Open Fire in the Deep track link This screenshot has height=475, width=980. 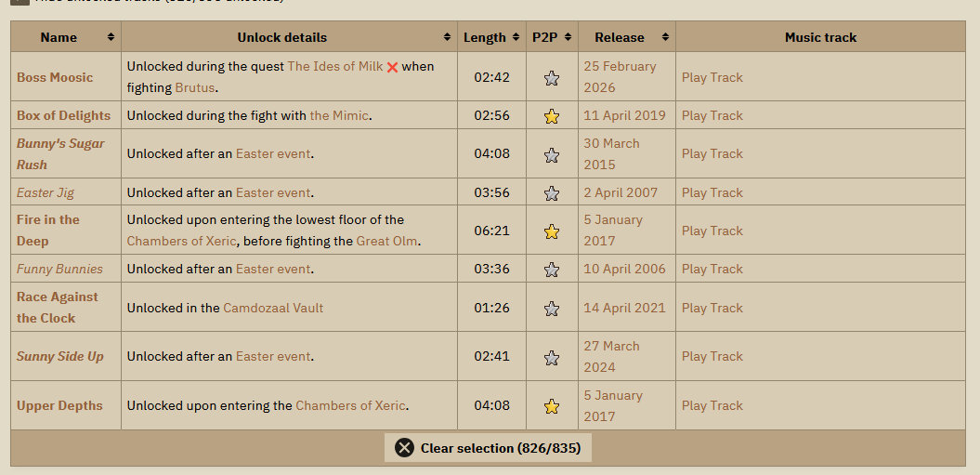coord(47,231)
